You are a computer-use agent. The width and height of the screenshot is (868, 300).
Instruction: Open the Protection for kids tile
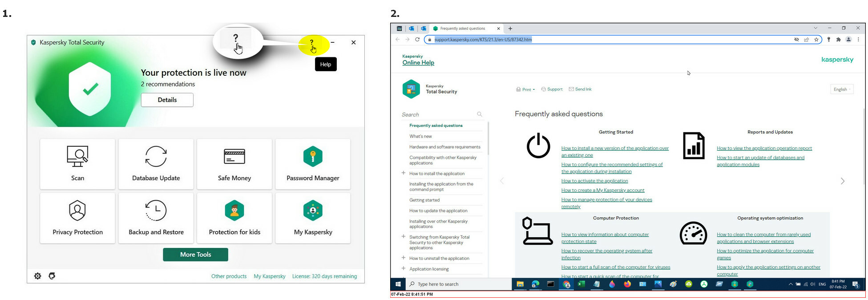pyautogui.click(x=234, y=218)
